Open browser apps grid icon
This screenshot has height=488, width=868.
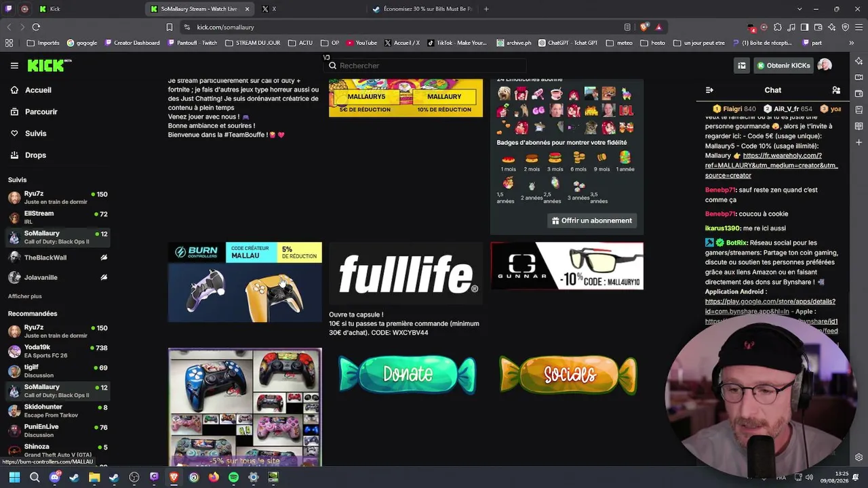tap(9, 43)
